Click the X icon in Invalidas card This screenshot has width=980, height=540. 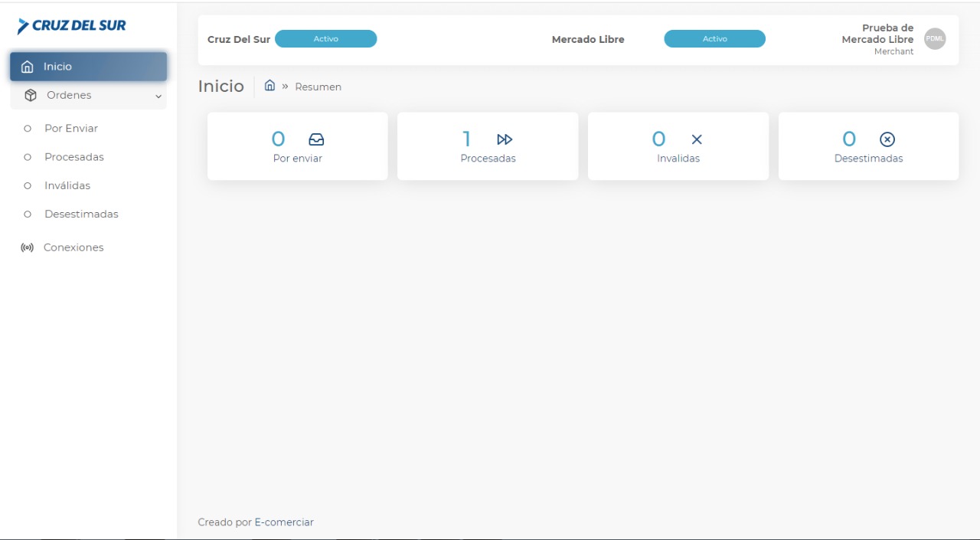click(x=697, y=139)
